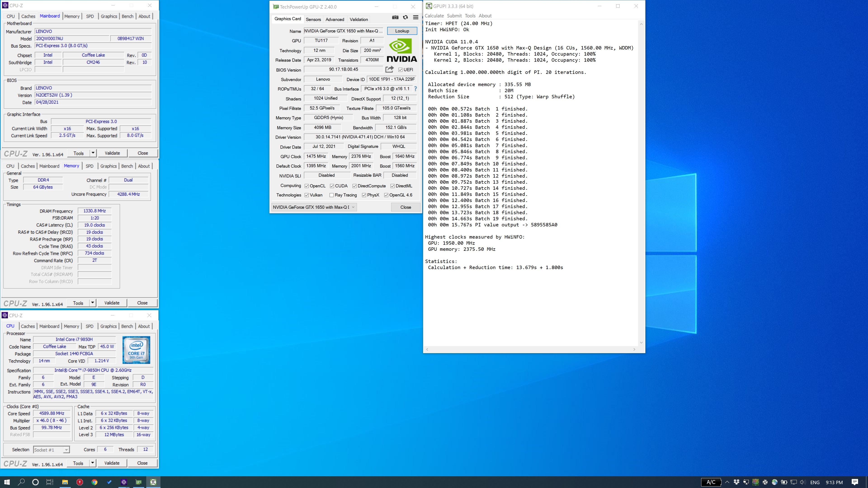Image resolution: width=868 pixels, height=488 pixels.
Task: Click the BIOS export share icon in GPU-Z
Action: click(x=389, y=69)
